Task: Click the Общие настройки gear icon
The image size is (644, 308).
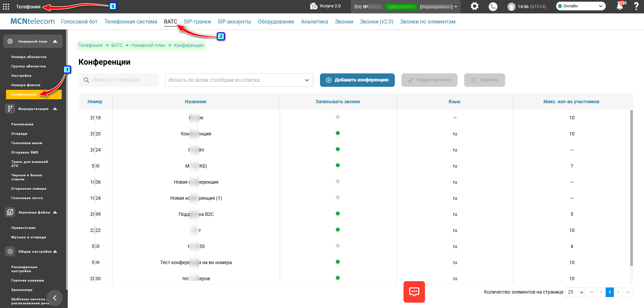Action: tap(10, 251)
